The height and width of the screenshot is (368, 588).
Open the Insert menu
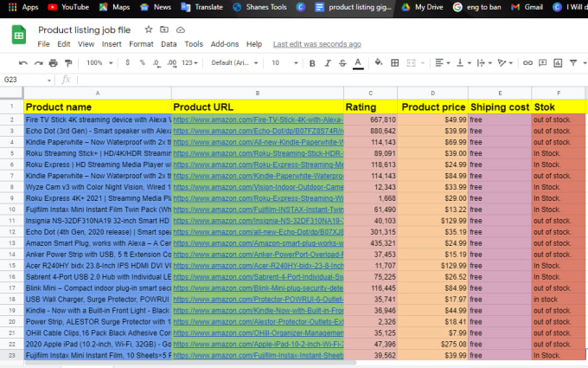(x=112, y=44)
